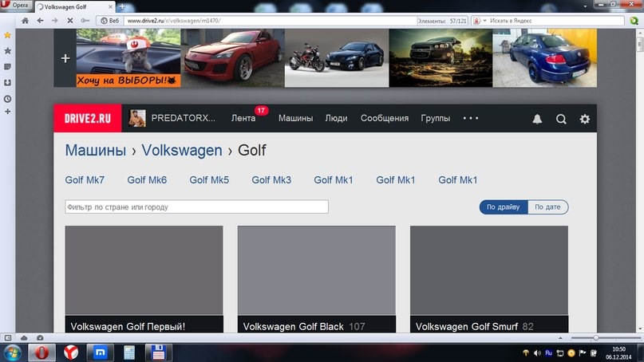644x362 pixels.
Task: Focus the address bar with drive2.ru URL
Action: tap(269, 21)
